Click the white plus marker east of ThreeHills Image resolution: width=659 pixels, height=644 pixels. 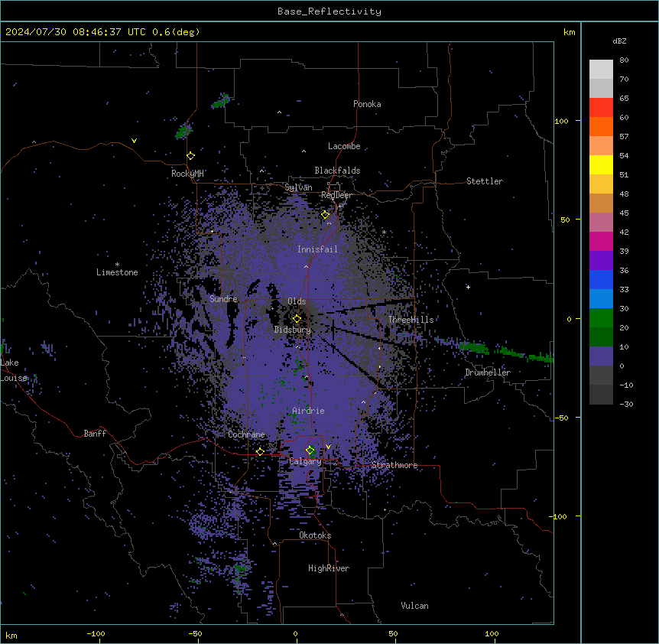(x=468, y=287)
